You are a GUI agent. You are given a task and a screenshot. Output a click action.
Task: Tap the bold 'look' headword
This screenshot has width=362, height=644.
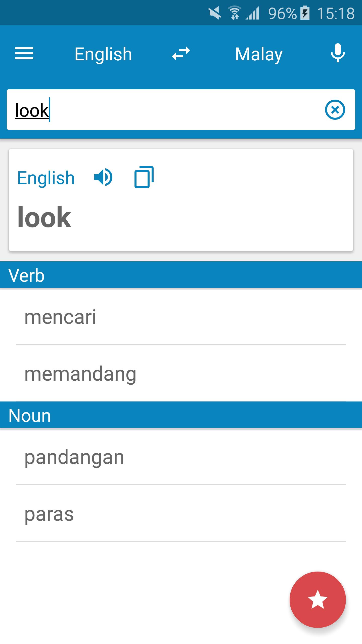pyautogui.click(x=44, y=217)
